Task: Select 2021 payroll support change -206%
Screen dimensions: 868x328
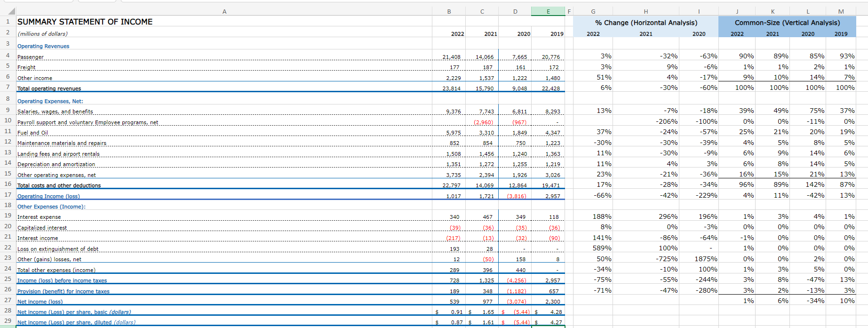Action: click(667, 121)
